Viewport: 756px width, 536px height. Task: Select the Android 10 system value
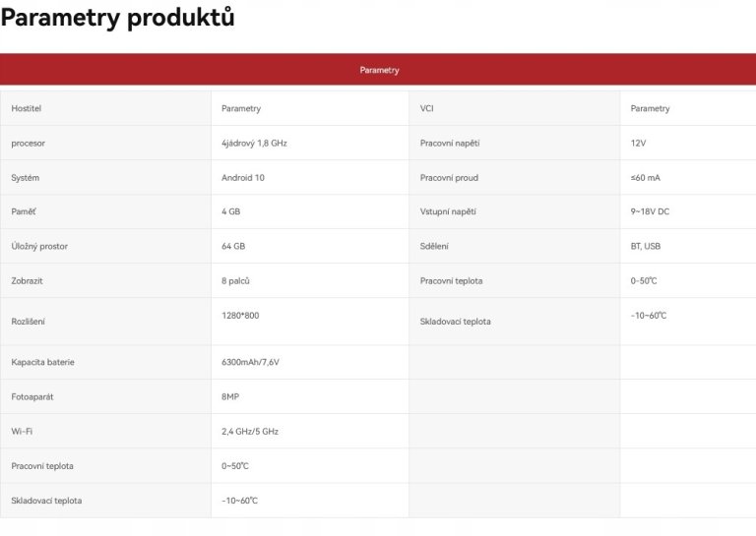[243, 178]
